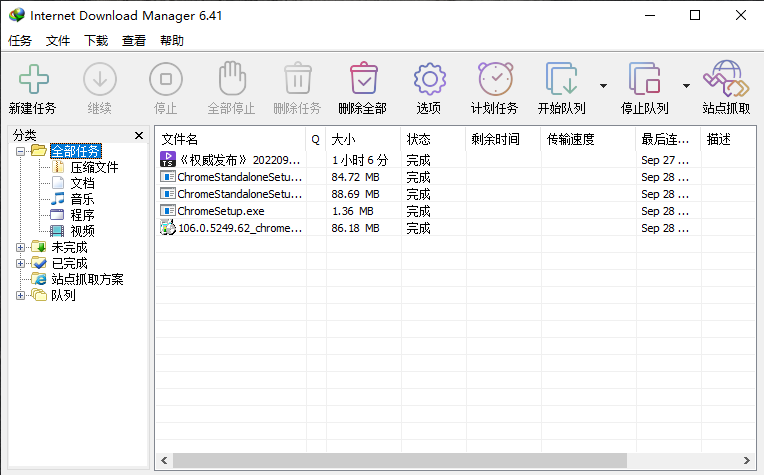The image size is (764, 475).
Task: Click the 开始队列 icon
Action: click(561, 78)
